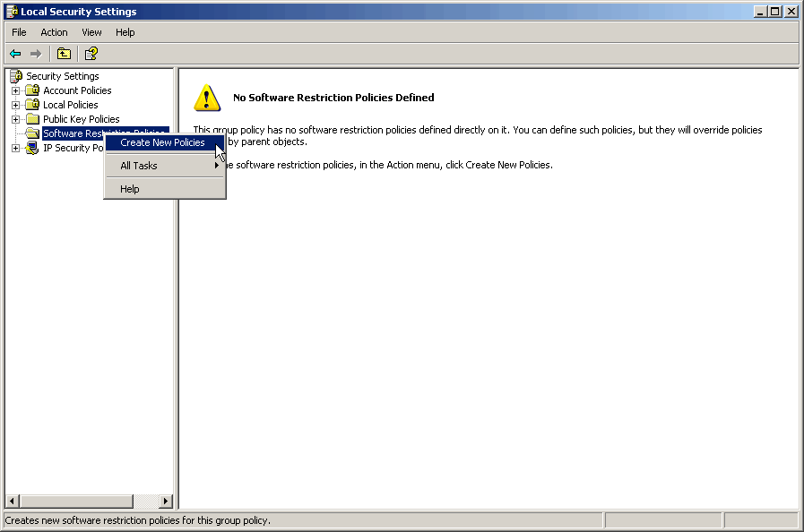Click the Local Security Settings title bar icon
Image resolution: width=804 pixels, height=532 pixels.
coord(12,12)
